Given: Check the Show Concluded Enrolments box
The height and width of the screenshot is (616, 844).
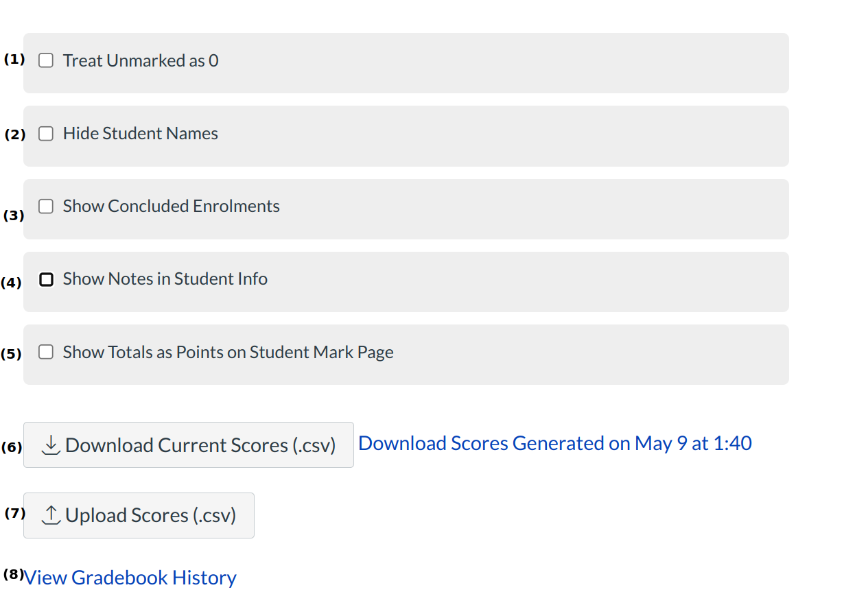Looking at the screenshot, I should click(x=46, y=206).
